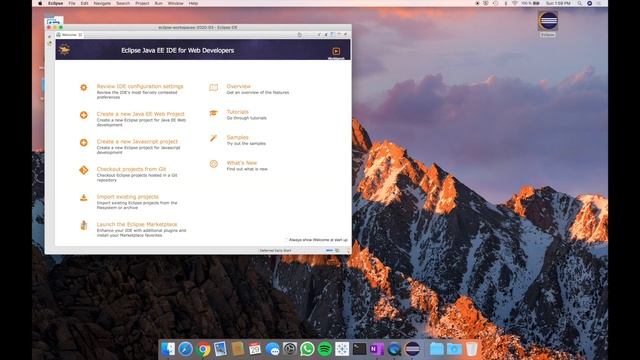Open Messages from the dock

(x=272, y=349)
